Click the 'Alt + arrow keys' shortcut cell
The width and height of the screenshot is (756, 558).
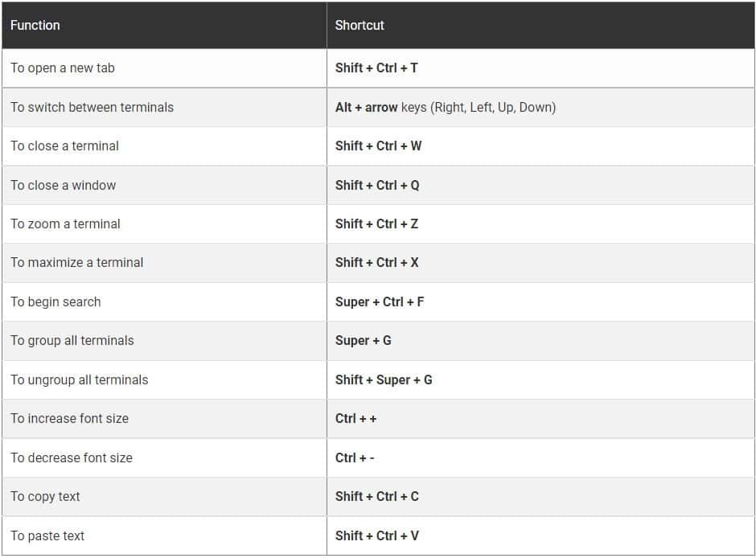click(445, 107)
